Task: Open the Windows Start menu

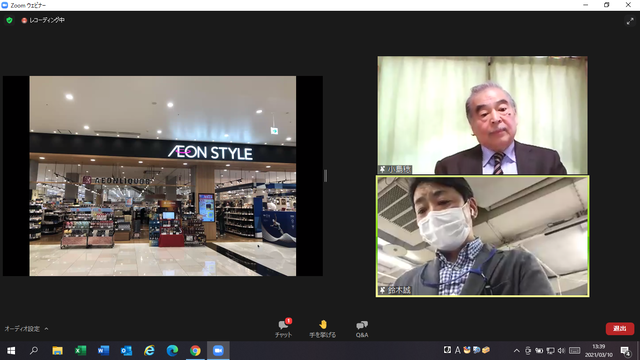Action: pos(11,351)
